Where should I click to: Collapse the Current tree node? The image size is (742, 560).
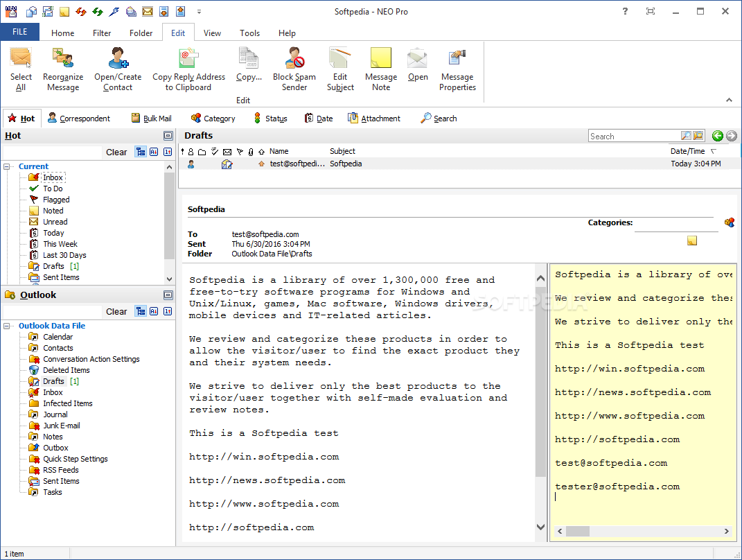coord(7,166)
